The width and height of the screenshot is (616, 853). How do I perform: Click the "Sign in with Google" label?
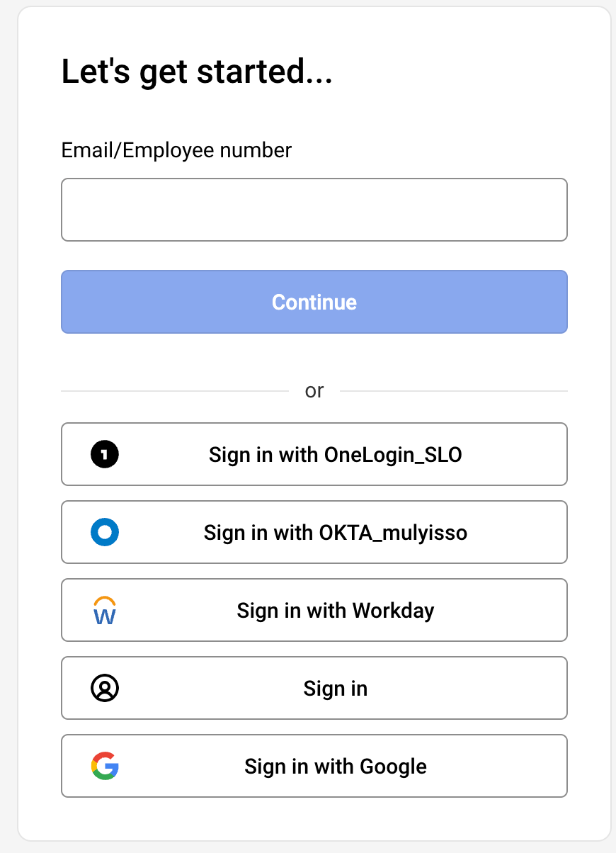click(x=336, y=766)
